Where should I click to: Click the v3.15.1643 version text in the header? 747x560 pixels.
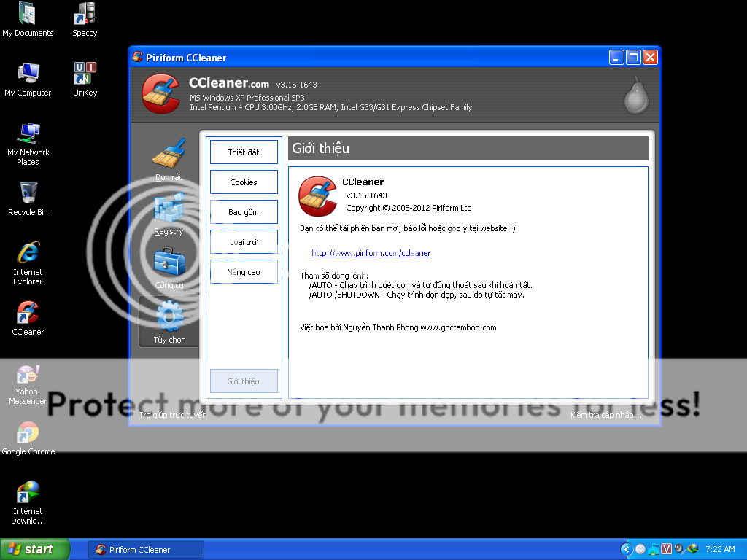[x=296, y=85]
